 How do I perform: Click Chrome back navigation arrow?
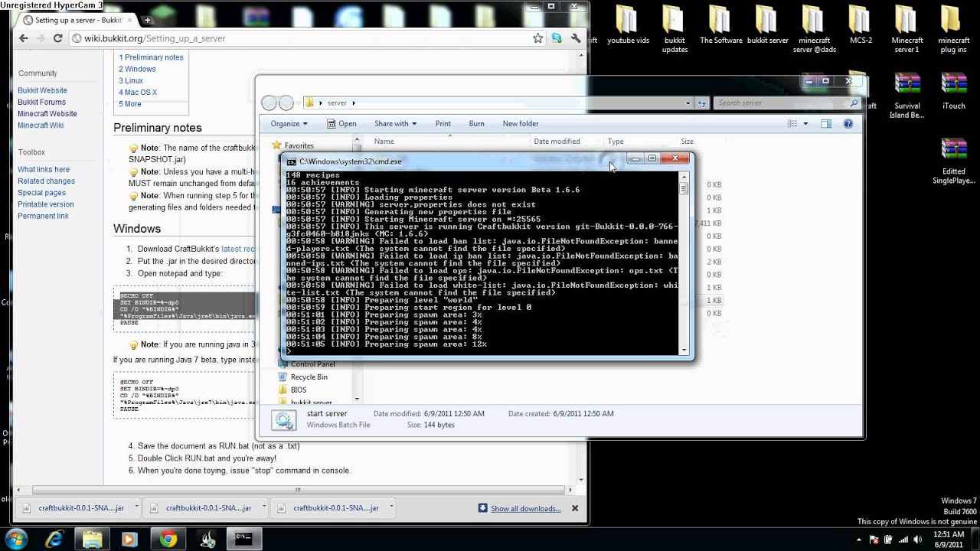click(24, 38)
